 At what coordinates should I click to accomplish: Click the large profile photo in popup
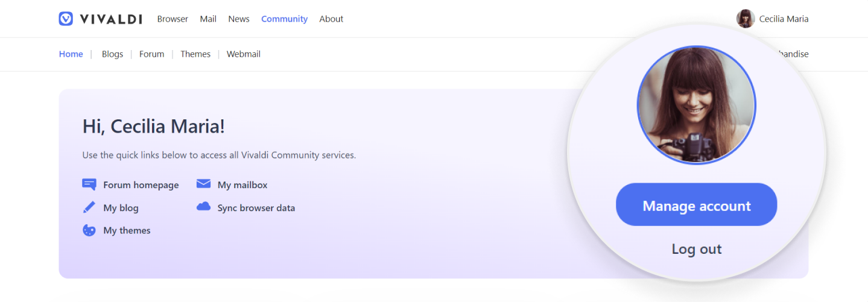pos(696,105)
